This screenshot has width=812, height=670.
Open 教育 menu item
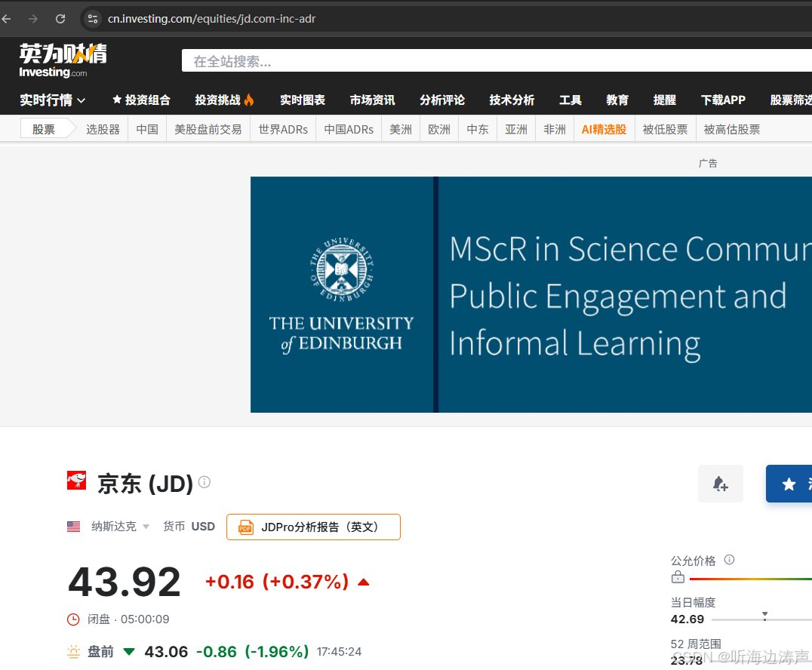coord(617,100)
